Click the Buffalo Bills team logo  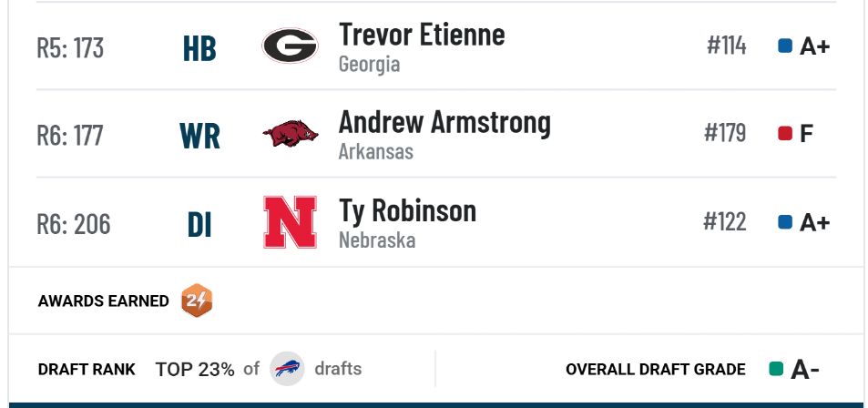pos(287,369)
